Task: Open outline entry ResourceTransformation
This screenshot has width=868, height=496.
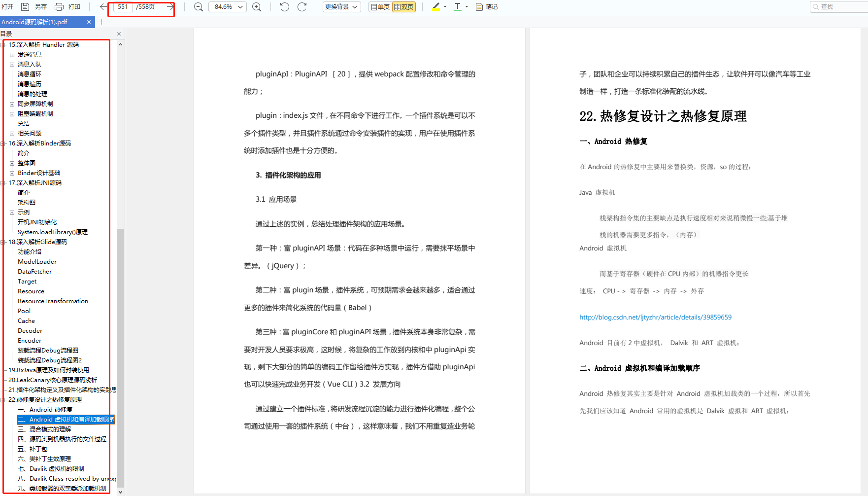Action: [53, 301]
